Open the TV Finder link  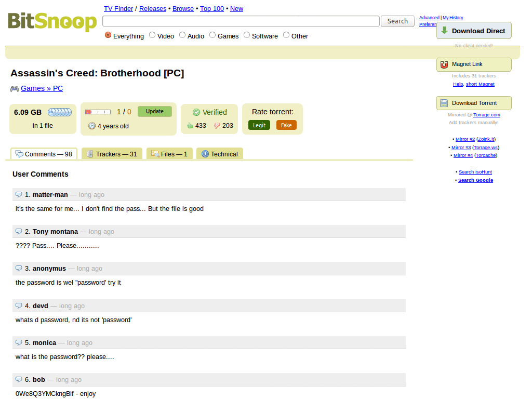[118, 9]
